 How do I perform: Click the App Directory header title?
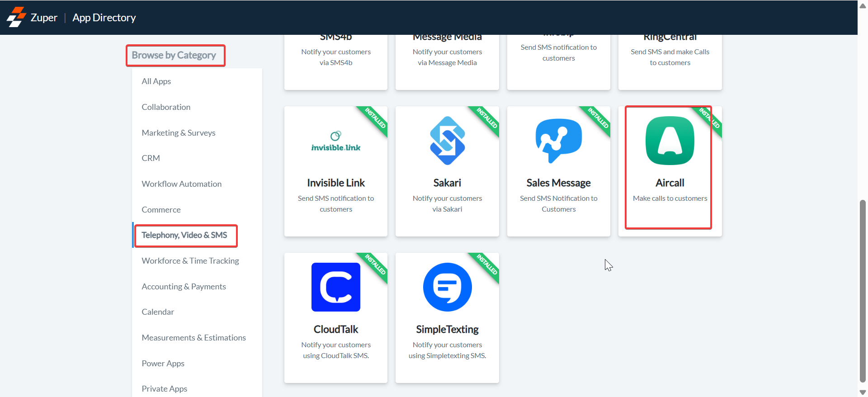point(104,18)
